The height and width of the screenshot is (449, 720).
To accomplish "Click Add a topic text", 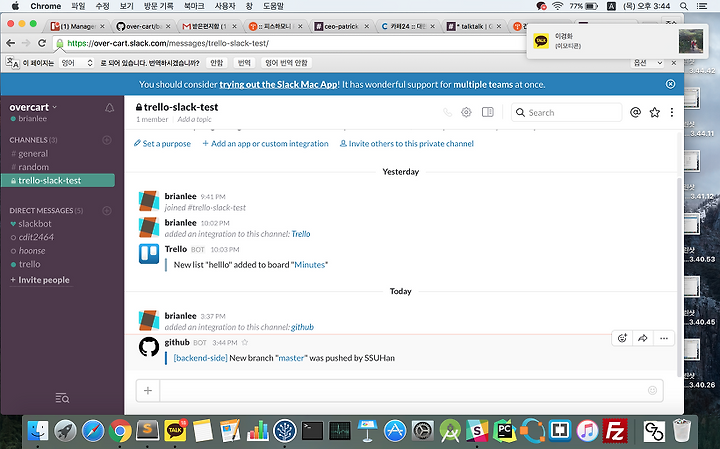I will click(194, 119).
